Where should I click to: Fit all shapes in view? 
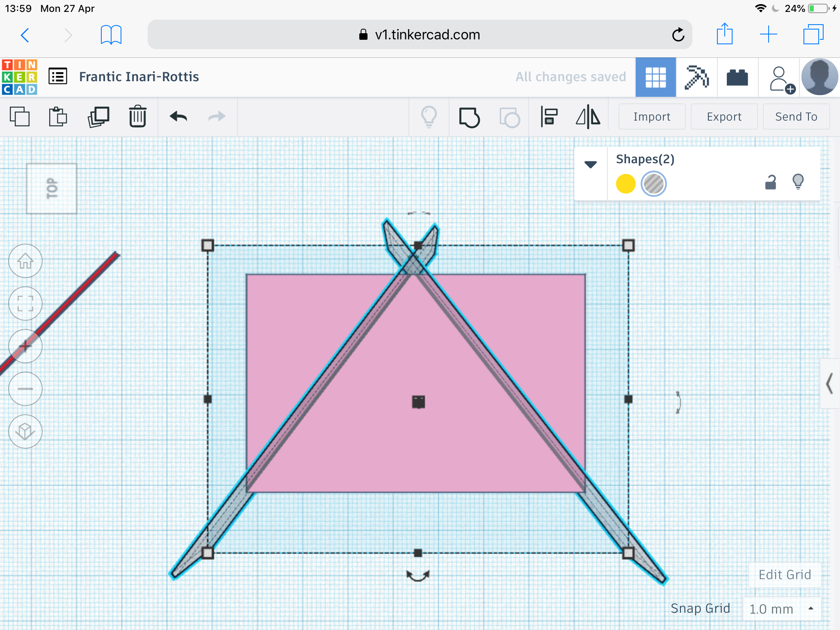click(25, 304)
